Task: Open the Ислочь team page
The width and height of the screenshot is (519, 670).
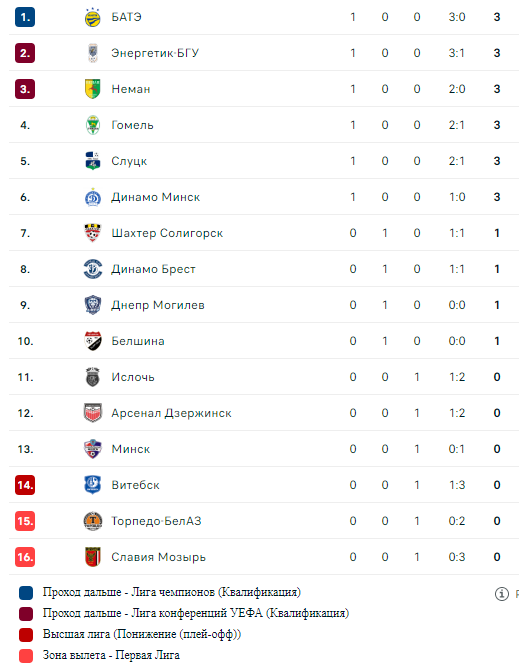Action: (133, 377)
